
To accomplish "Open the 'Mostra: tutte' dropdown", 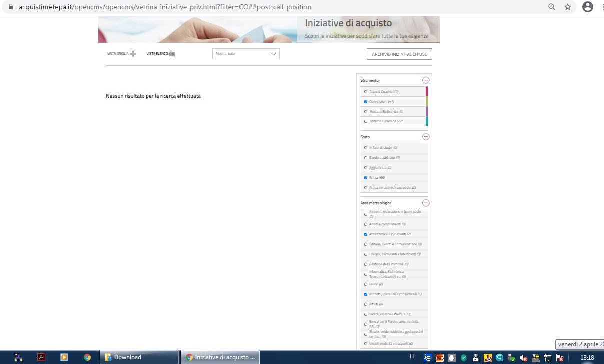I will pyautogui.click(x=246, y=54).
